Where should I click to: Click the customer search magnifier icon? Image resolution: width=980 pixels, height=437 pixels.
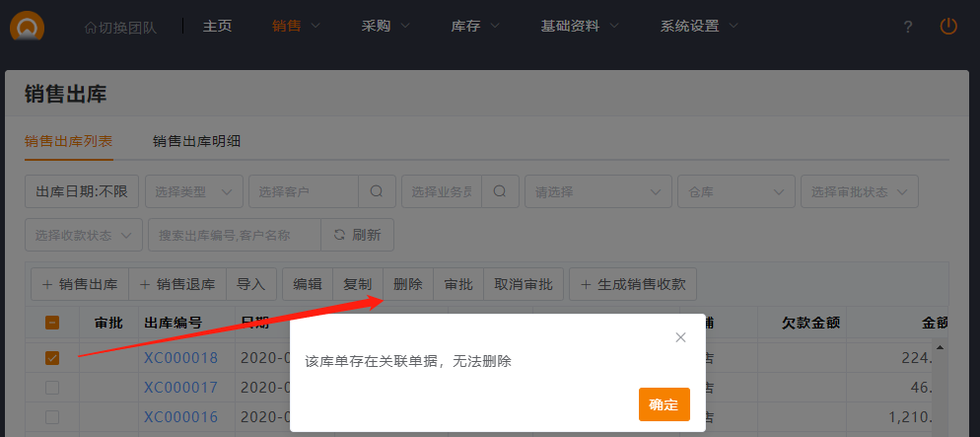377,191
